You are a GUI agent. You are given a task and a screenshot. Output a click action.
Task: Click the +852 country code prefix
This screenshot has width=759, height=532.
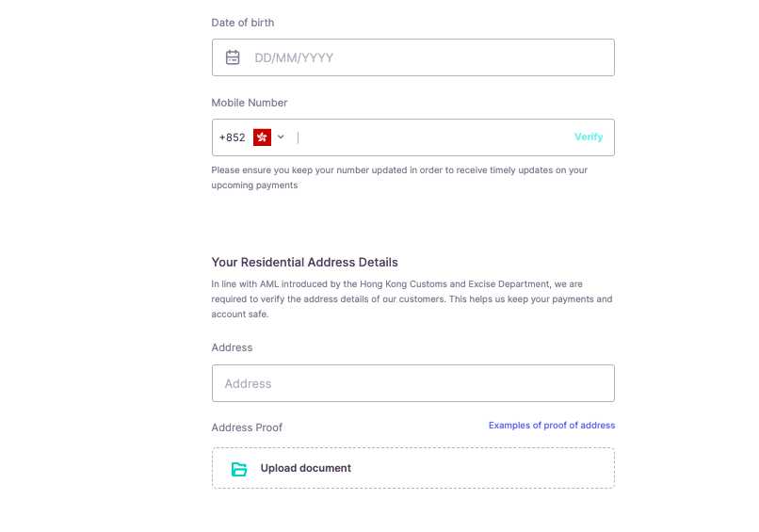(x=232, y=137)
